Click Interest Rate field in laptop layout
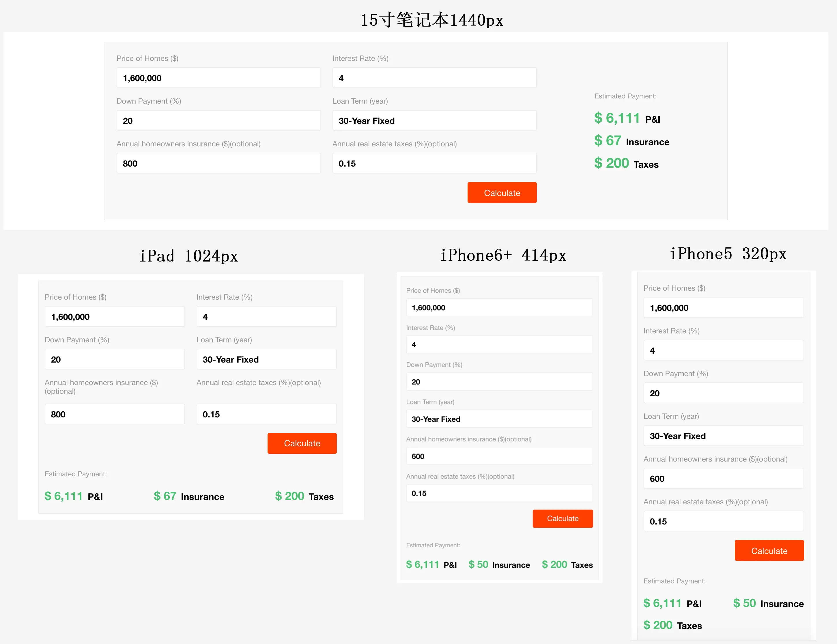The image size is (837, 644). point(434,78)
